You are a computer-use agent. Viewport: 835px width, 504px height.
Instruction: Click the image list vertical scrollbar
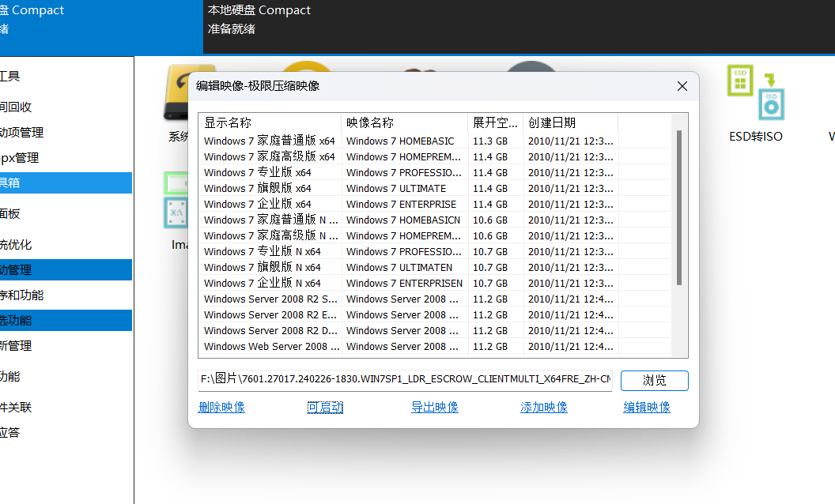679,208
